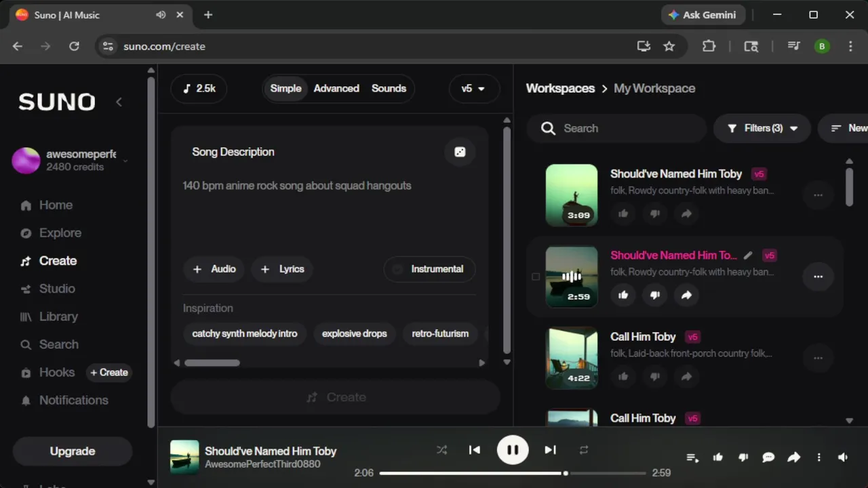This screenshot has height=488, width=868.
Task: Click the 2:59 playing song thumbnail
Action: [572, 277]
